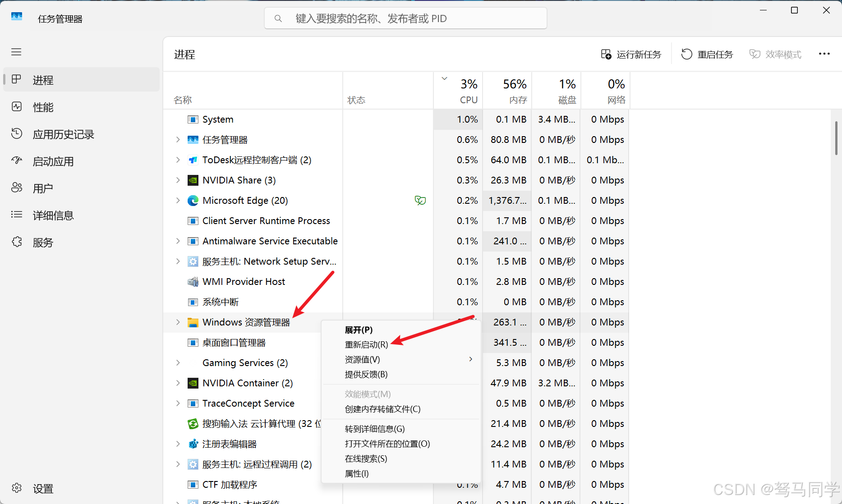Click the vertical scrollbar thumb

tap(836, 138)
